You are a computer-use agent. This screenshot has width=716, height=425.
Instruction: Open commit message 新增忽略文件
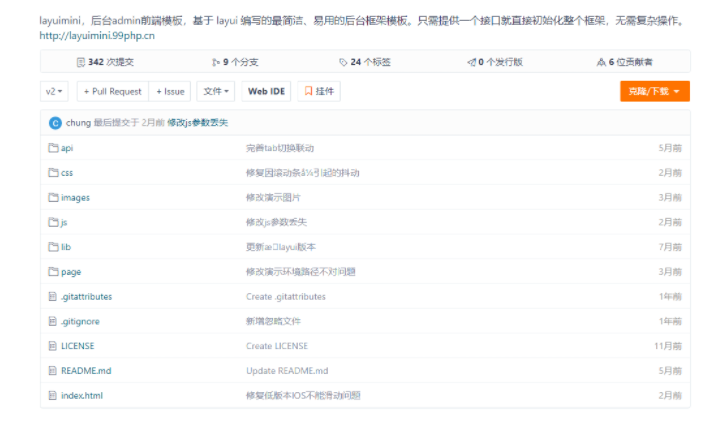tap(273, 321)
